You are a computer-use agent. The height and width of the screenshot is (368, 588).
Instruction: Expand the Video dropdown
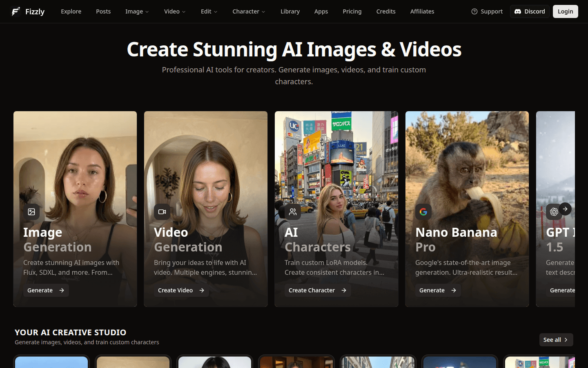coord(174,11)
